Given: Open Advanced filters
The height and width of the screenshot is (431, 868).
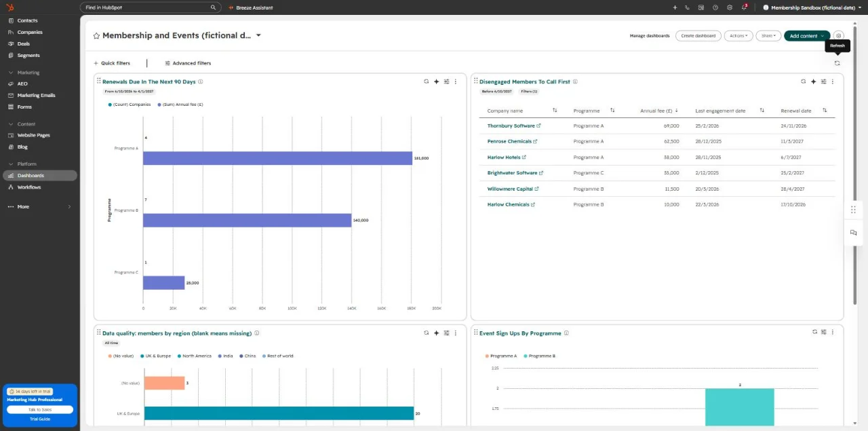Looking at the screenshot, I should tap(188, 63).
